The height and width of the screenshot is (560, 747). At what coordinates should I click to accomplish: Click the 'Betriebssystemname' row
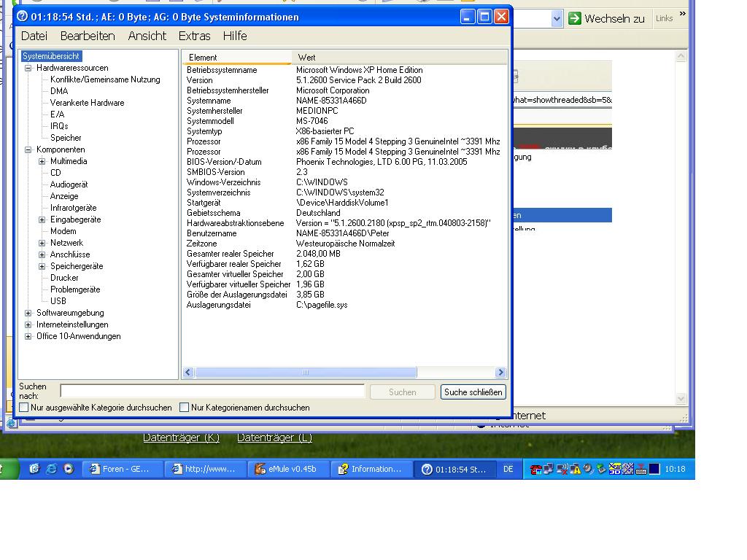344,70
